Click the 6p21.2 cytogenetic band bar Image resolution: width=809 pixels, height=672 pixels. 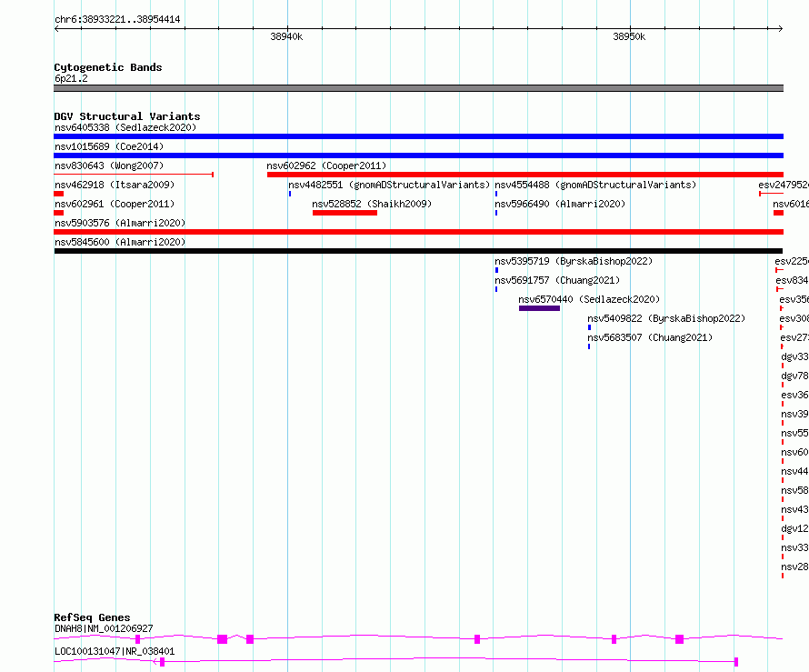[x=418, y=88]
